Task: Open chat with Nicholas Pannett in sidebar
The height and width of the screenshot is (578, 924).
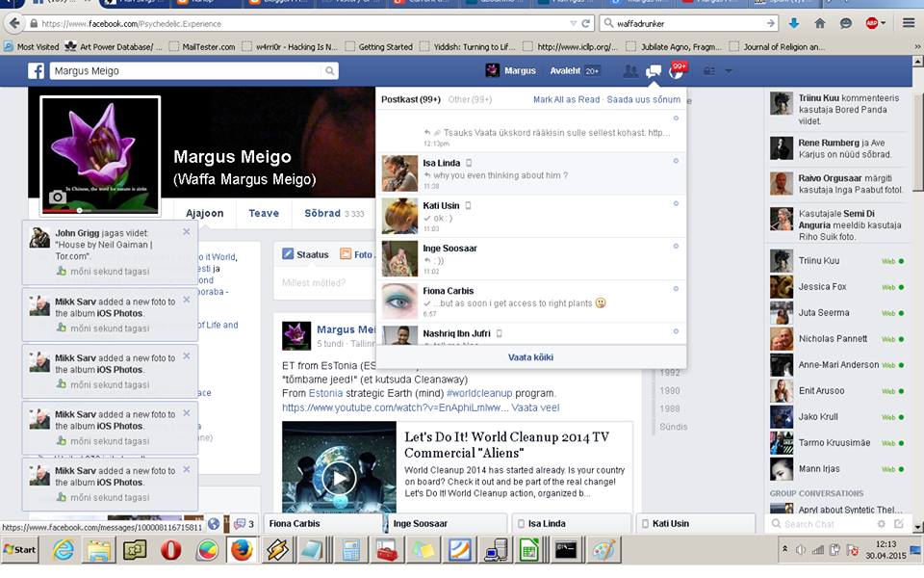Action: (x=836, y=338)
